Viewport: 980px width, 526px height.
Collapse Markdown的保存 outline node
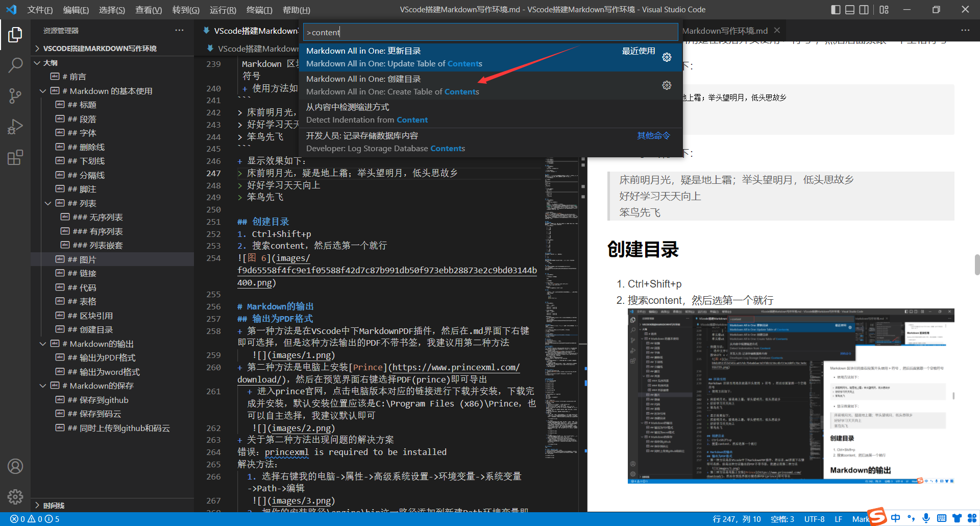point(43,386)
